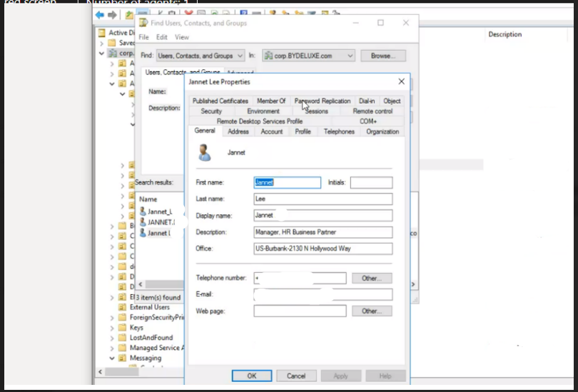Click OK in Jannet Lee Properties
Viewport: 578px width, 392px height.
coord(252,376)
